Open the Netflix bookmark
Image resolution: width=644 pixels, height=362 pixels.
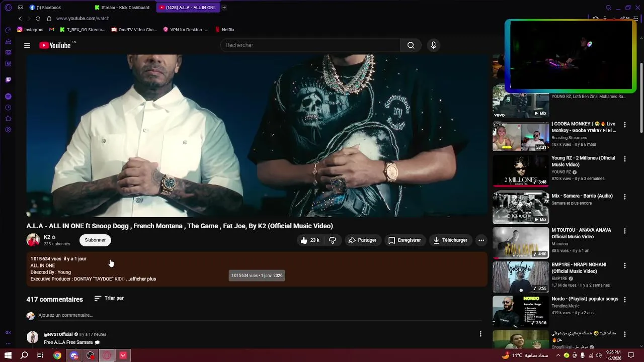pos(225,30)
